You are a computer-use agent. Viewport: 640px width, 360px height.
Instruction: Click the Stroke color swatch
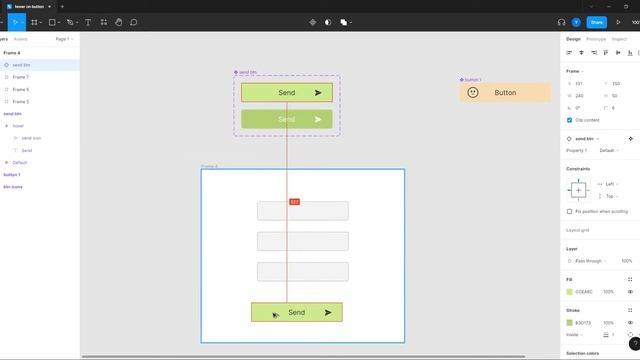(569, 322)
